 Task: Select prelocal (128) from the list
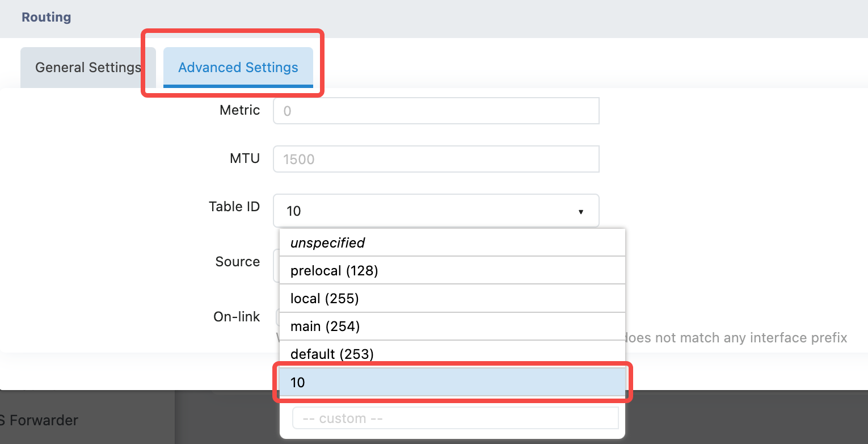coord(452,270)
